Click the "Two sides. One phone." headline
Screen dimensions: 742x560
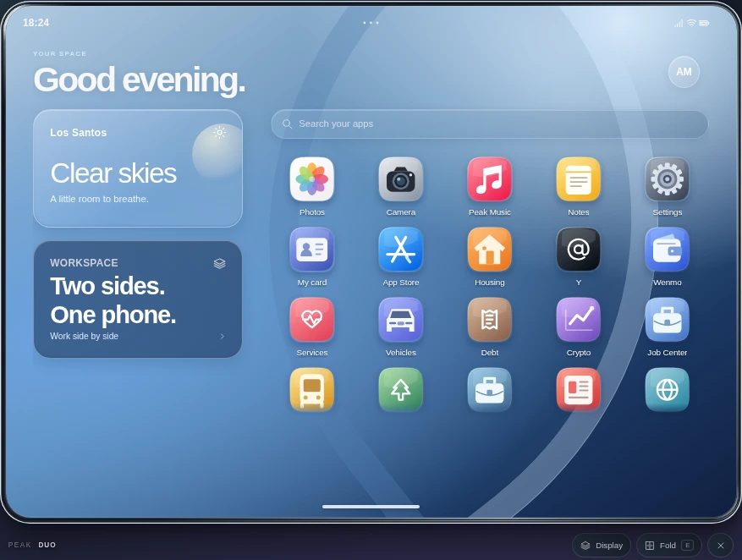click(113, 300)
